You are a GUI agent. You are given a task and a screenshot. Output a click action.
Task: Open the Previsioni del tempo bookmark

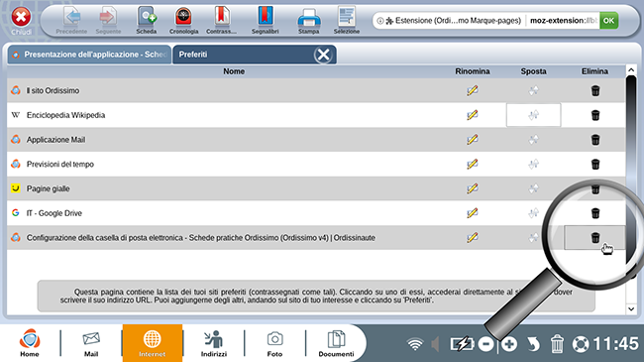pyautogui.click(x=60, y=164)
